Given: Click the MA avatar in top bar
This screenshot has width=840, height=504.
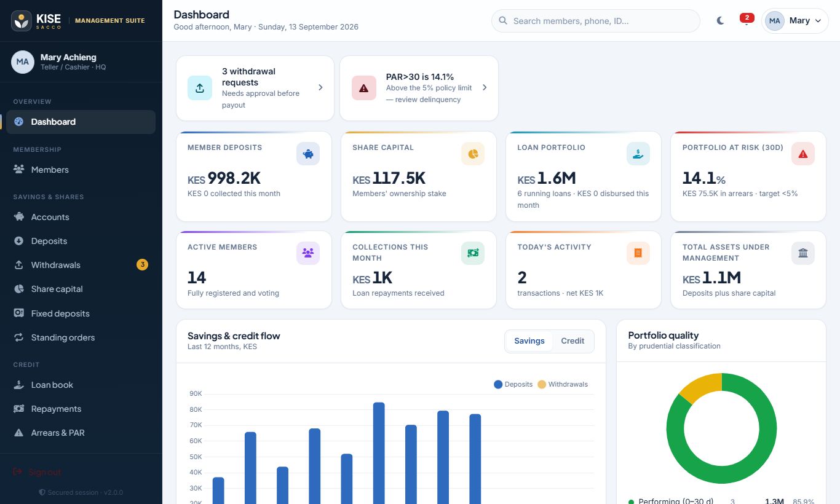Looking at the screenshot, I should (x=775, y=21).
